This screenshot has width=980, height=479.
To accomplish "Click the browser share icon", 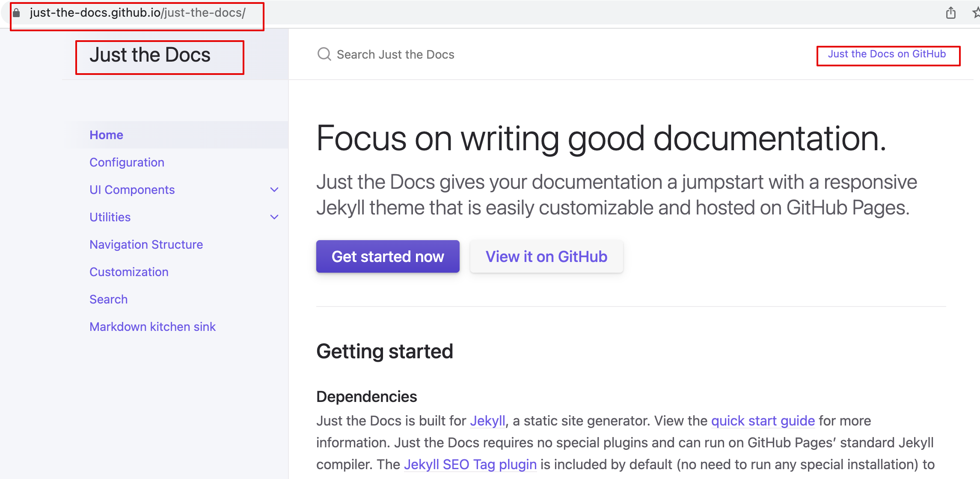I will point(950,13).
